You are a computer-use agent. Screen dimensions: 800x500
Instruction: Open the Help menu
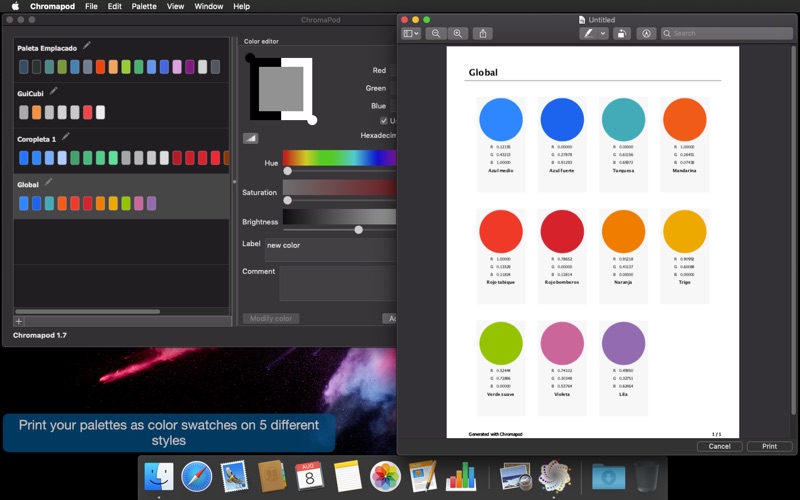(x=241, y=6)
